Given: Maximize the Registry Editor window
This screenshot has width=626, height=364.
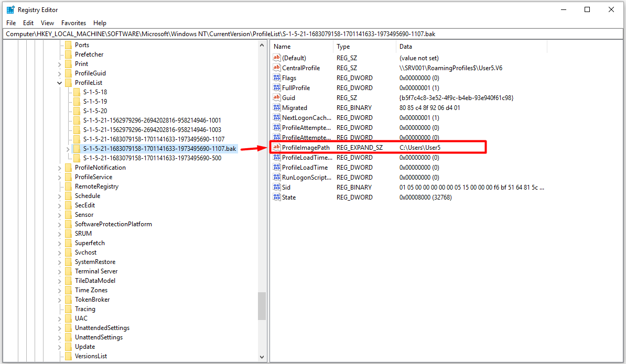Looking at the screenshot, I should 587,9.
